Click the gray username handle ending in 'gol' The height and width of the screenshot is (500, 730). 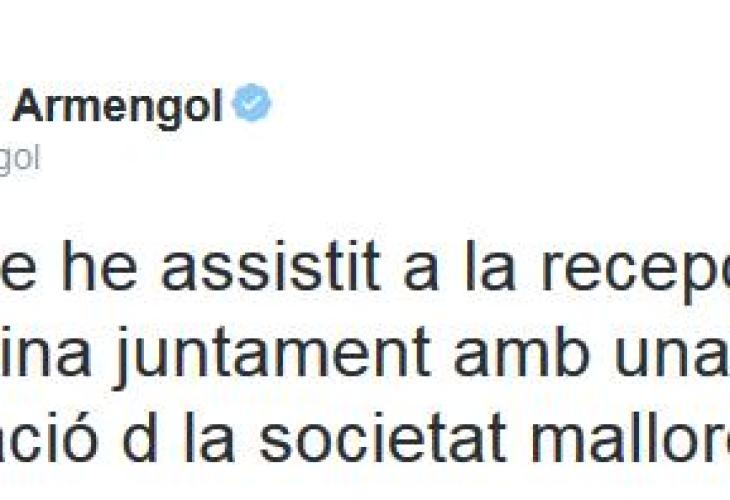coord(20,160)
